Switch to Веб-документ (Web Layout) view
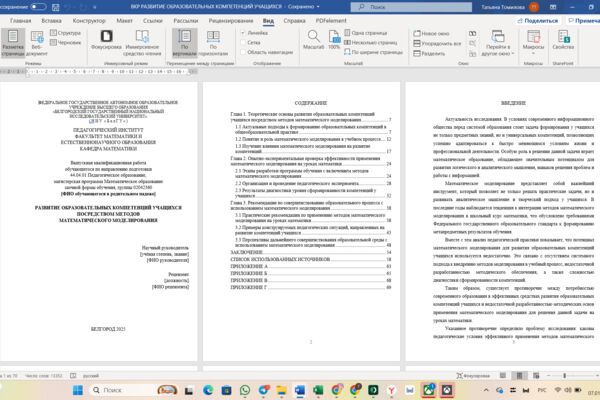The width and height of the screenshot is (600, 400). 37,43
